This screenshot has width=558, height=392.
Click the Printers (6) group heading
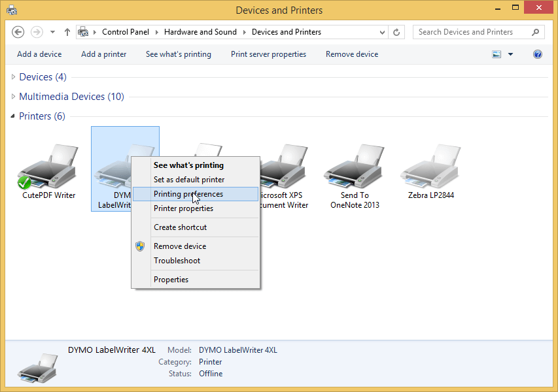tap(42, 116)
